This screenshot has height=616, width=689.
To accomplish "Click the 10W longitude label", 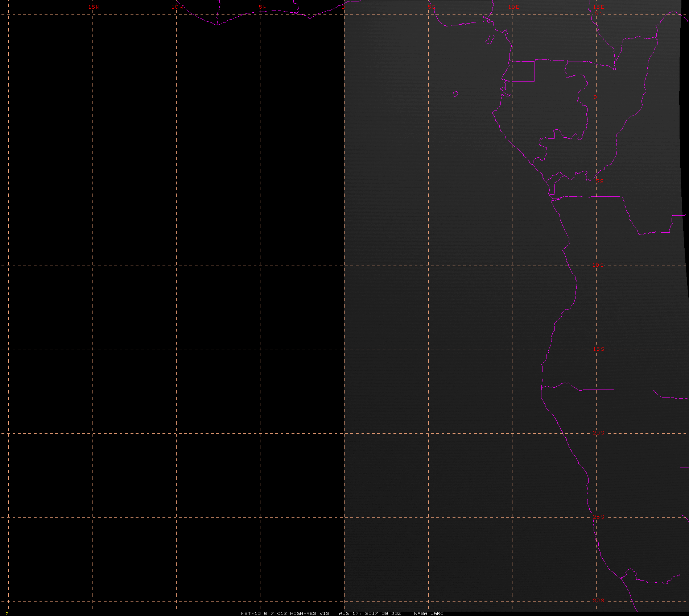I will (x=178, y=7).
